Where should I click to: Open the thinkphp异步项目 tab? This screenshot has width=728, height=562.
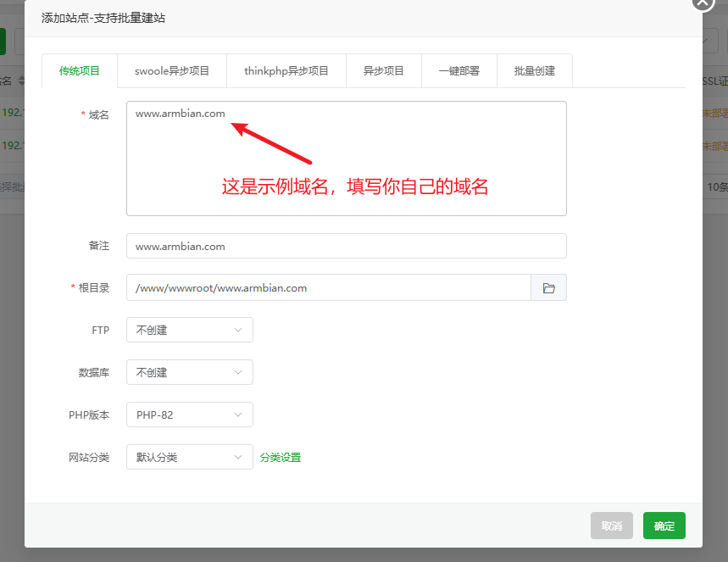286,71
